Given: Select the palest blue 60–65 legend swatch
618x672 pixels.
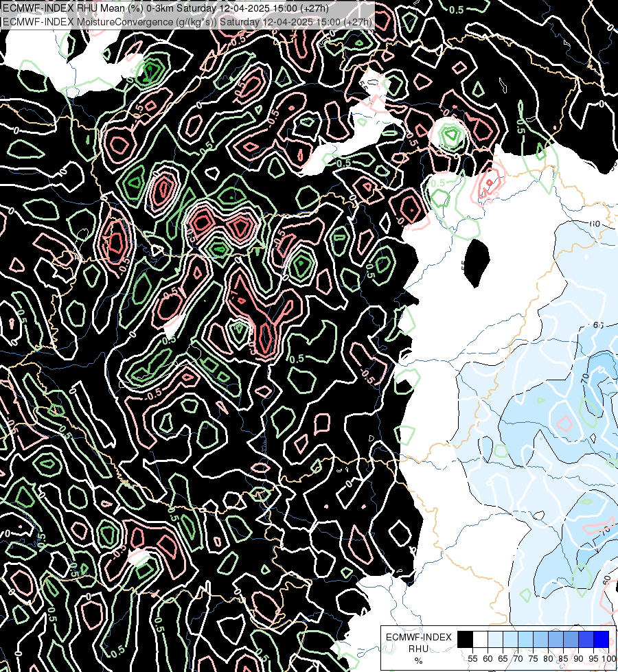Looking at the screenshot, I should tap(495, 639).
